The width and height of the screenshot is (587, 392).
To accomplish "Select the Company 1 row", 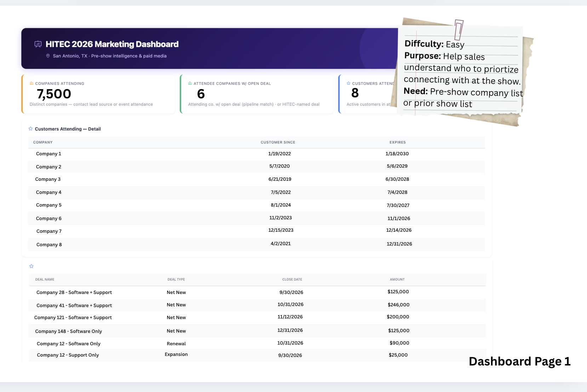I will click(257, 154).
